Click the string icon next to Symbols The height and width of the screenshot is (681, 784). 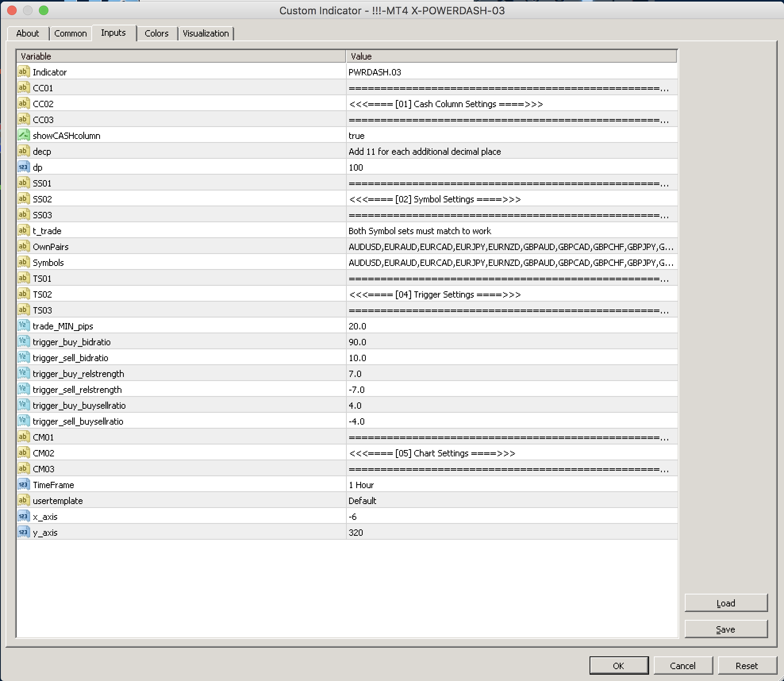point(23,262)
